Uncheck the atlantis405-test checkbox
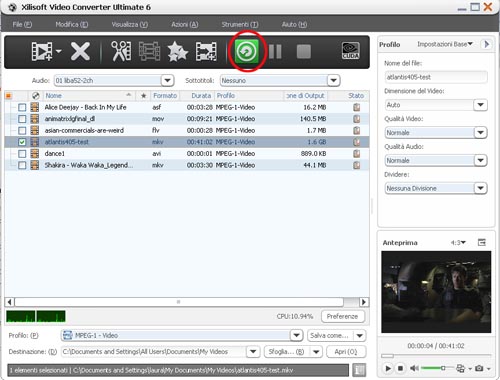Viewport: 500px width, 380px height. click(22, 142)
